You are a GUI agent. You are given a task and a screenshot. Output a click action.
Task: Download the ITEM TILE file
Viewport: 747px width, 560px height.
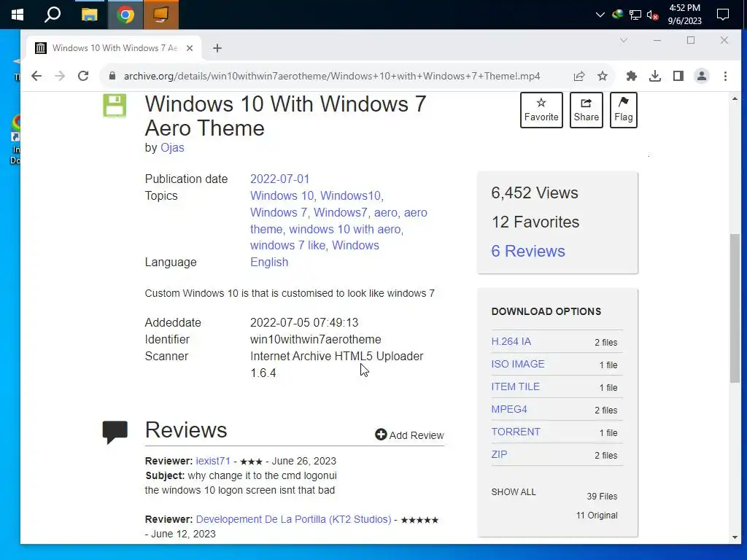pyautogui.click(x=516, y=386)
